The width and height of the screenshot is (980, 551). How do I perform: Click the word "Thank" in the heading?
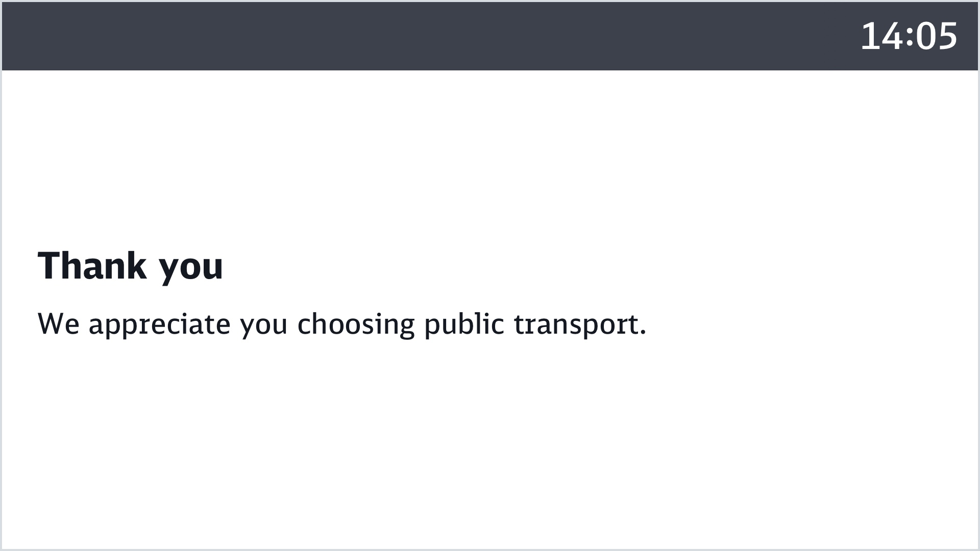92,266
